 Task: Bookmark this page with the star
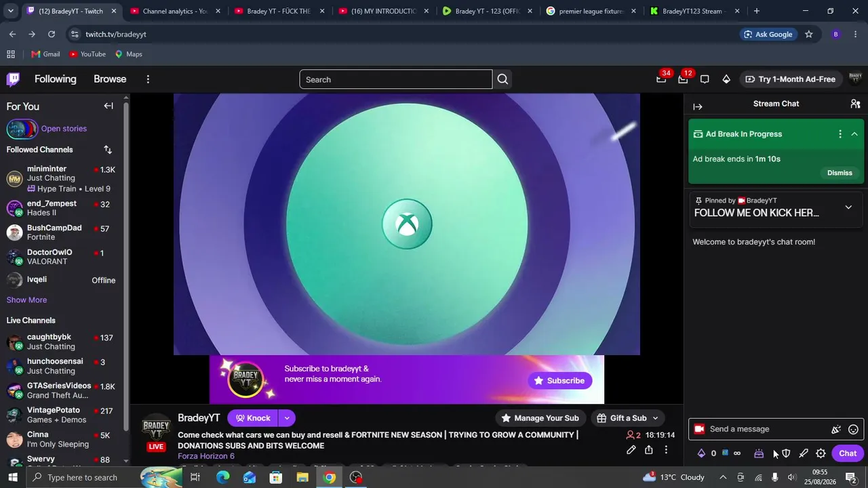808,35
